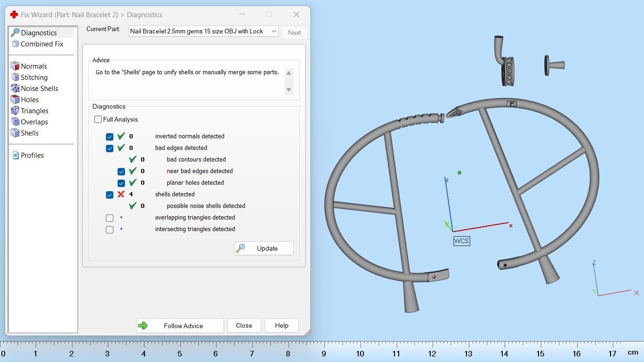Click the green check beside bad contours
The width and height of the screenshot is (644, 362).
[132, 159]
